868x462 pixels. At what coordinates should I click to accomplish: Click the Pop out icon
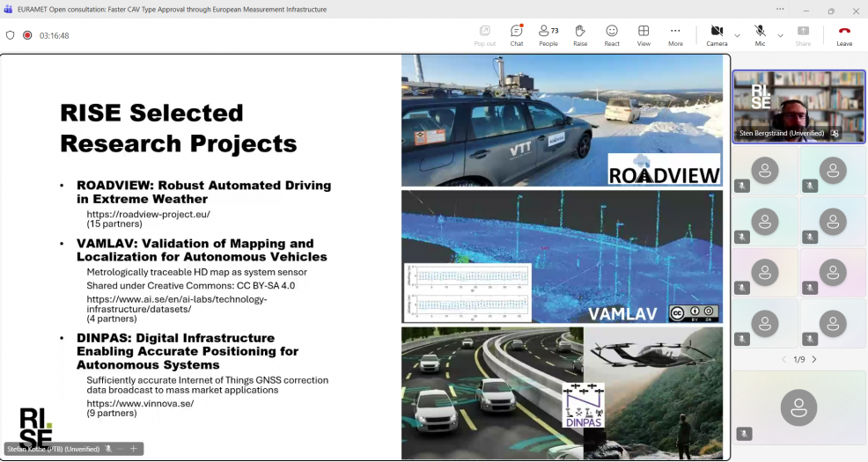tap(485, 35)
